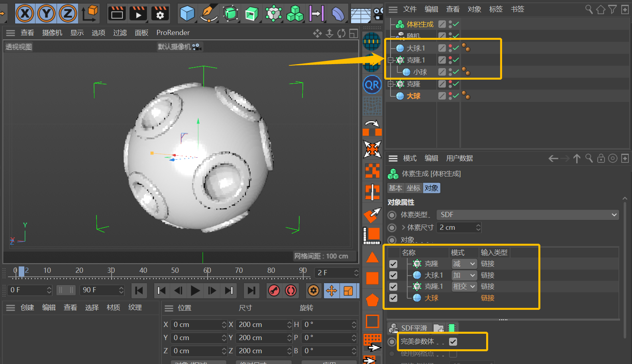Click the record keyframe button
The image size is (632, 364).
click(274, 291)
